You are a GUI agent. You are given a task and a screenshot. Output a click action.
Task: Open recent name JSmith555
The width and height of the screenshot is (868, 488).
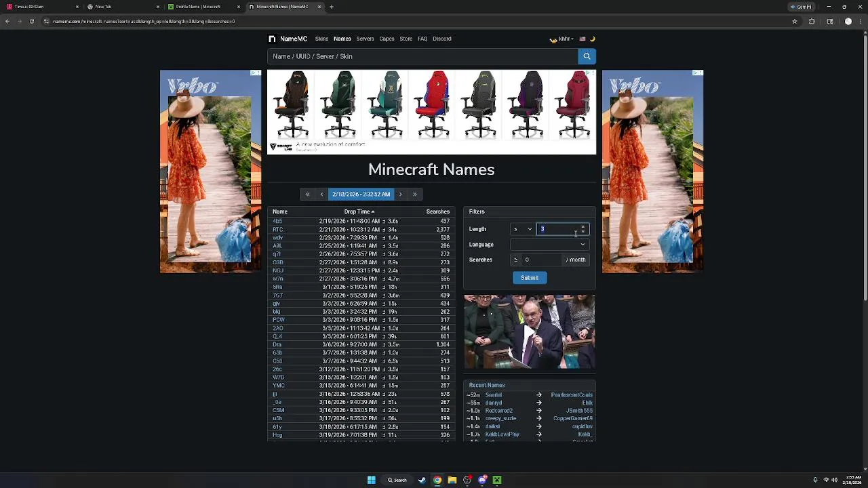[579, 411]
